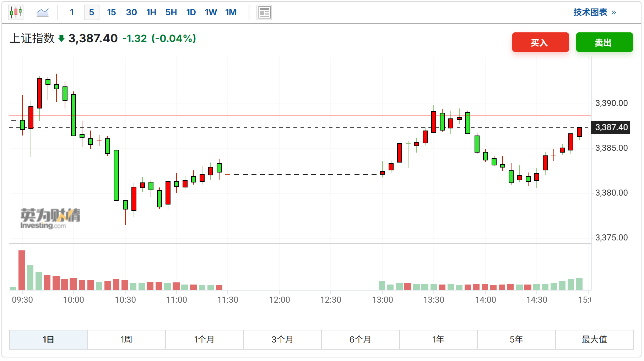Switch to the 6个月 range tab
Screen dimensions: 644x361
coord(361,340)
